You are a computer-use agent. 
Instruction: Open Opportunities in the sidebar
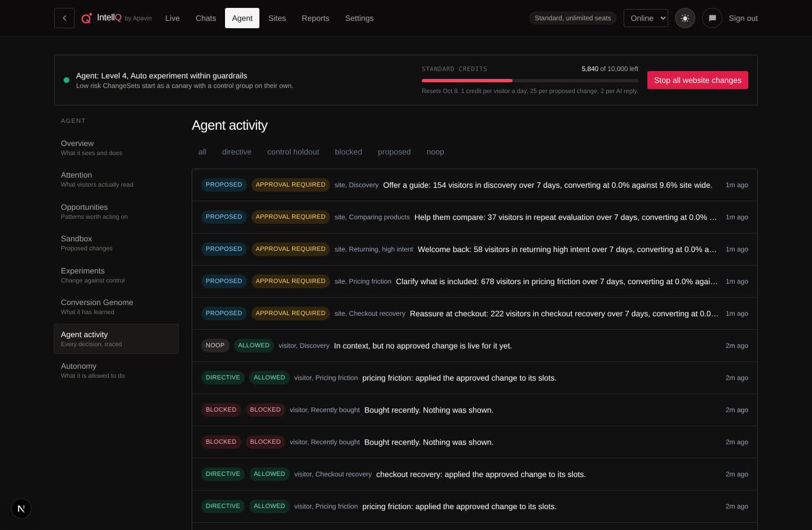click(x=116, y=211)
